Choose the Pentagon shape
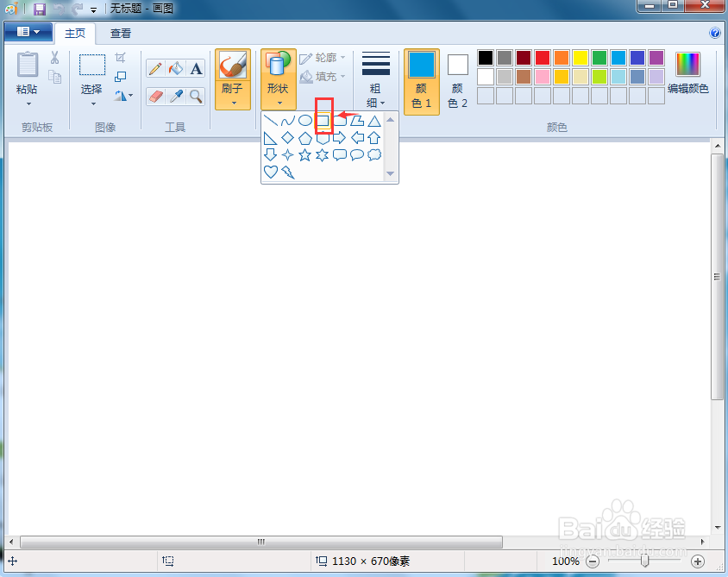The image size is (728, 577). click(305, 138)
